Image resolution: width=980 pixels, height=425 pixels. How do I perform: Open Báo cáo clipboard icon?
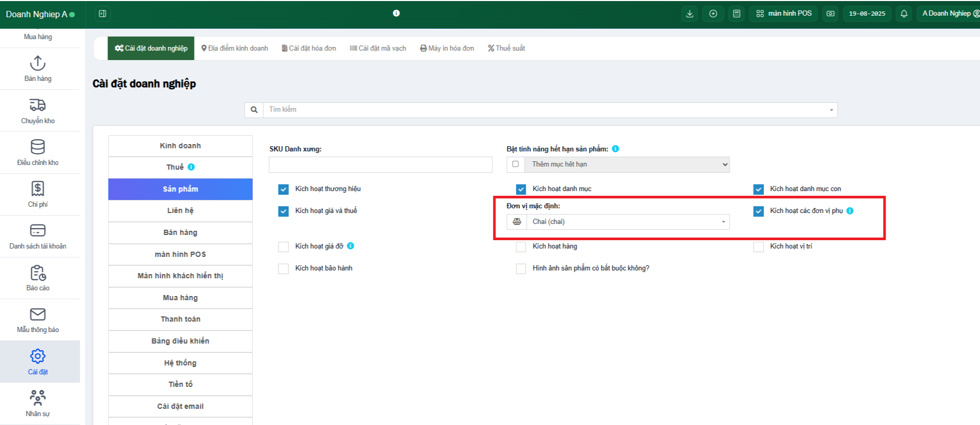38,273
